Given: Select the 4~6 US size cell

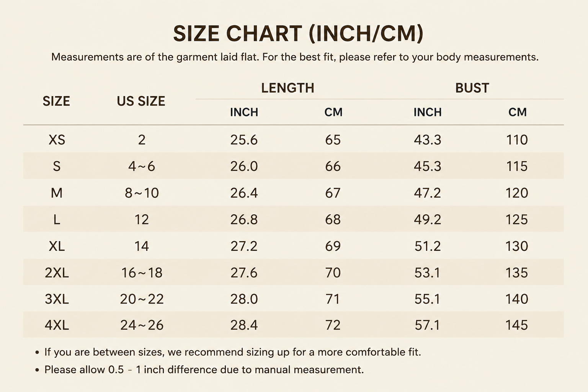Looking at the screenshot, I should coord(142,166).
